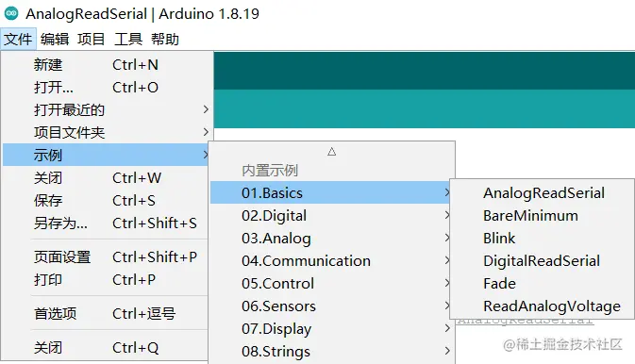
Task: Select the 示例 menu entry
Action: [106, 155]
